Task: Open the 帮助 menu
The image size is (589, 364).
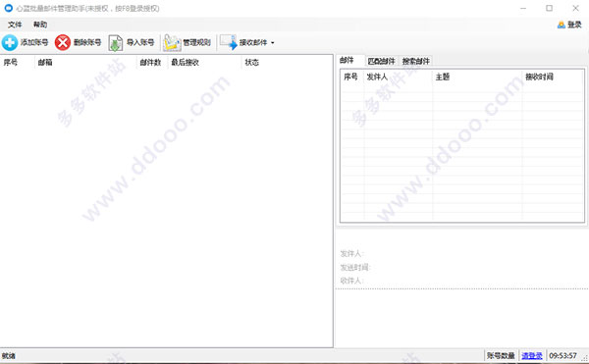Action: (x=40, y=25)
